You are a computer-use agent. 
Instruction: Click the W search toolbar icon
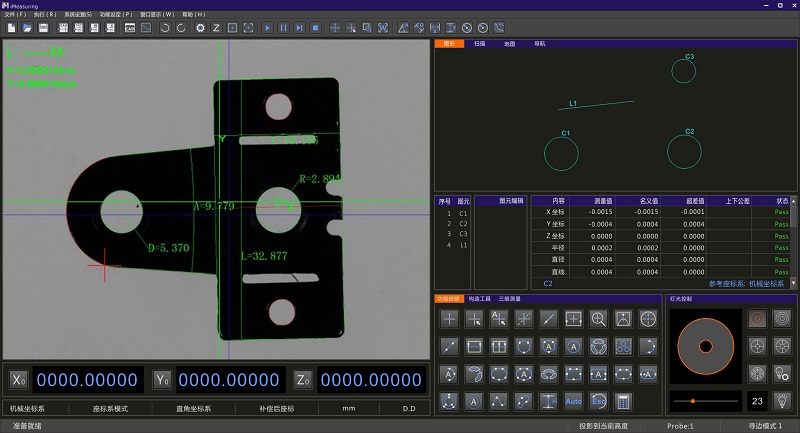click(x=383, y=28)
